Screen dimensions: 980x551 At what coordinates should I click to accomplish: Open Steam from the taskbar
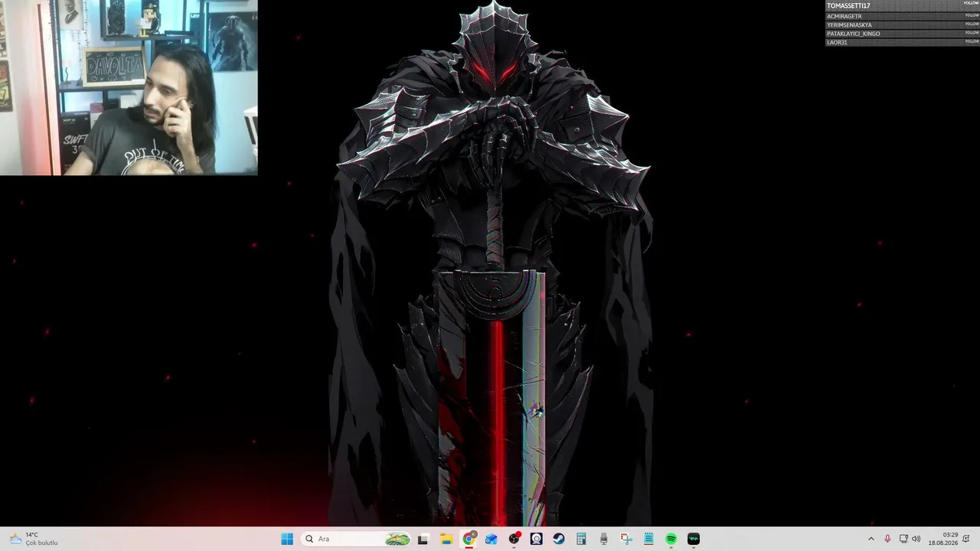559,539
